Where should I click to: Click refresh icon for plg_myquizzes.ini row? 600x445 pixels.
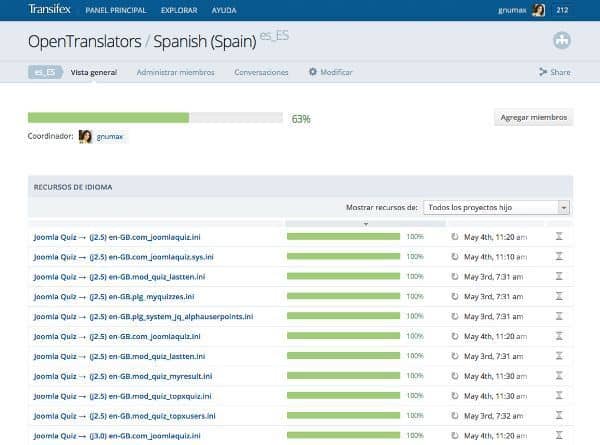455,297
